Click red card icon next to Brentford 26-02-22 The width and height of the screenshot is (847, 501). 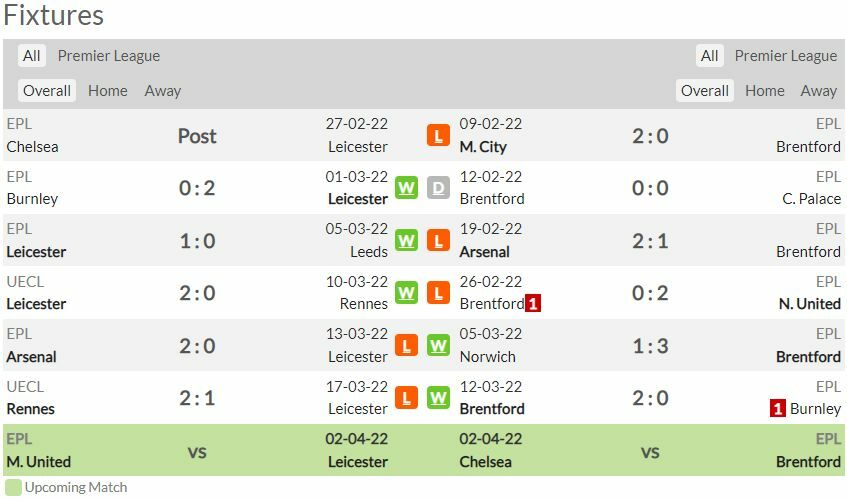(x=533, y=303)
